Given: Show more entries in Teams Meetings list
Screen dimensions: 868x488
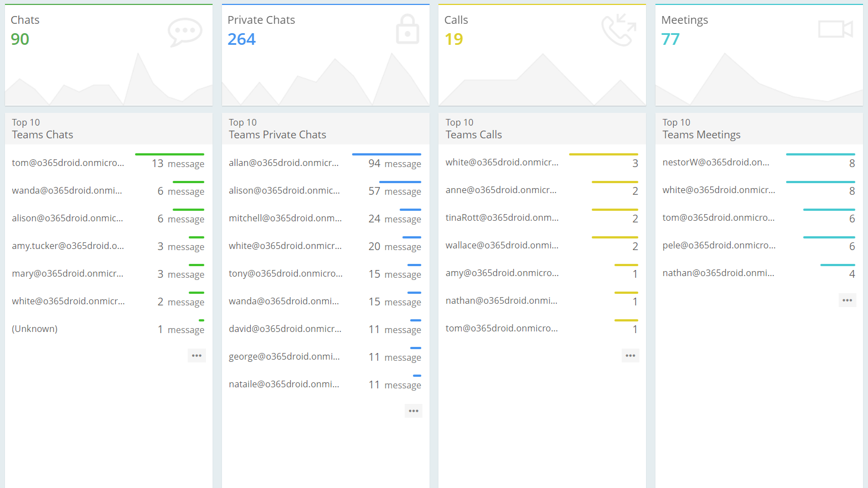Looking at the screenshot, I should point(847,300).
